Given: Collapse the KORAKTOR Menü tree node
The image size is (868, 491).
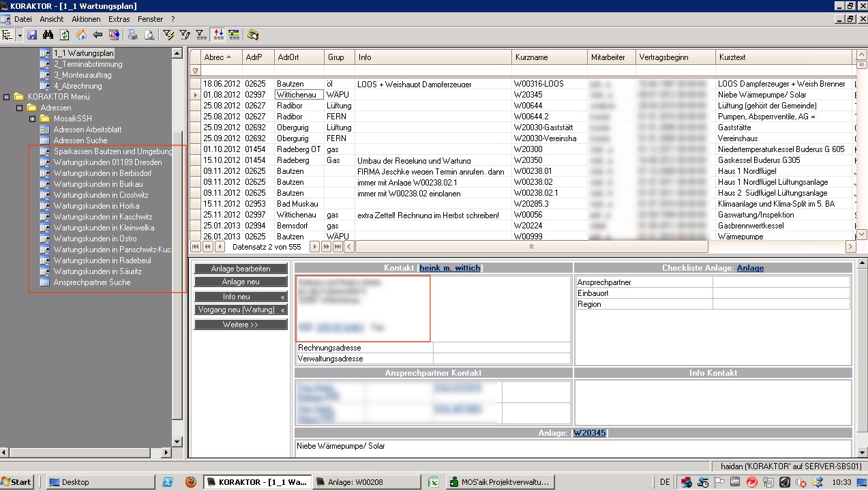Looking at the screenshot, I should (x=7, y=97).
